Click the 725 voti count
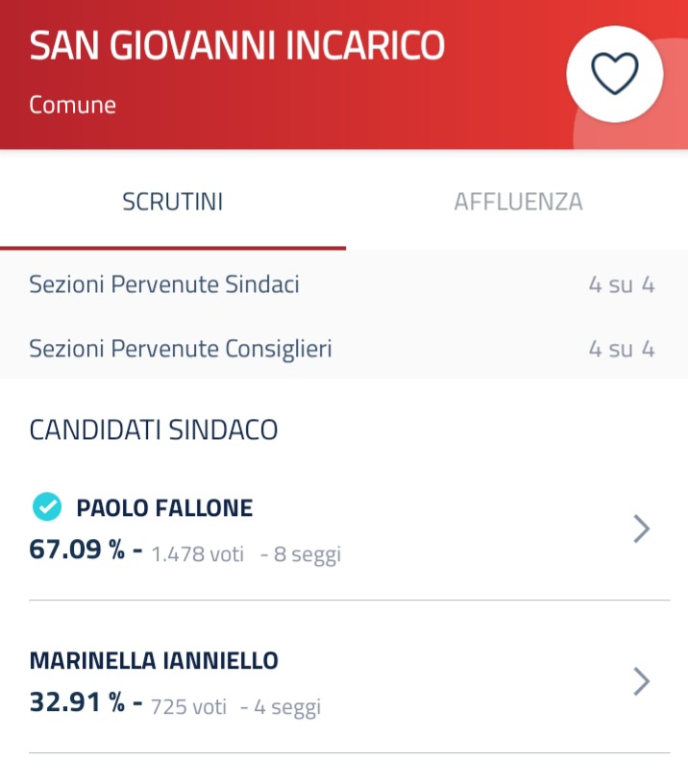This screenshot has width=688, height=784. pyautogui.click(x=188, y=707)
